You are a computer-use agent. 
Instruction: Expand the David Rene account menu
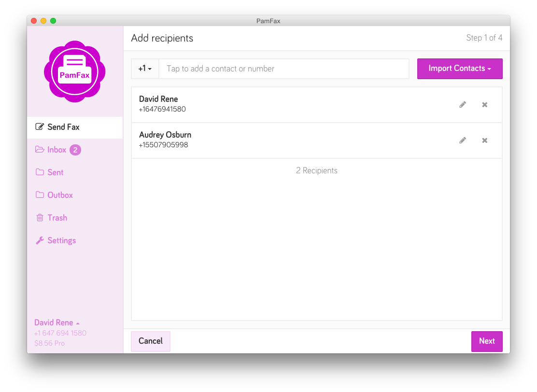[x=57, y=323]
